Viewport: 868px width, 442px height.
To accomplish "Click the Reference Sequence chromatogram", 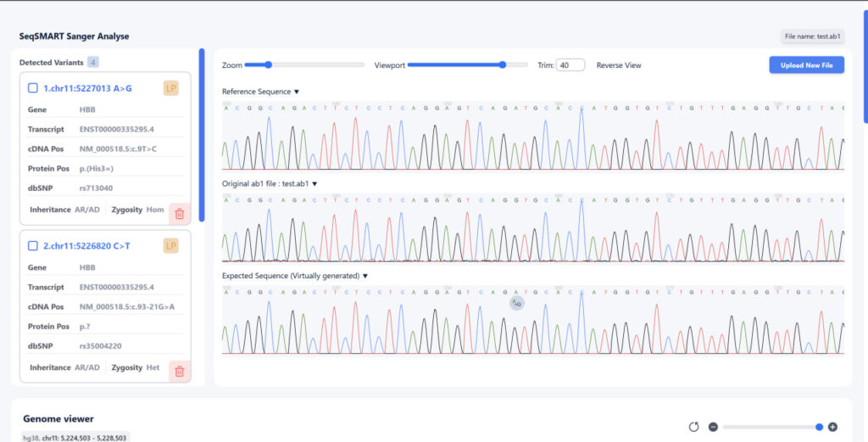I will [x=532, y=136].
